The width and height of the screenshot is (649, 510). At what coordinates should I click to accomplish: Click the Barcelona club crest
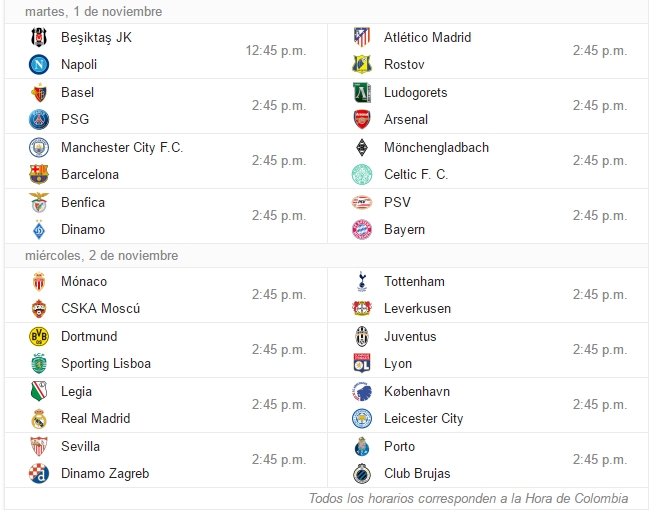click(39, 175)
